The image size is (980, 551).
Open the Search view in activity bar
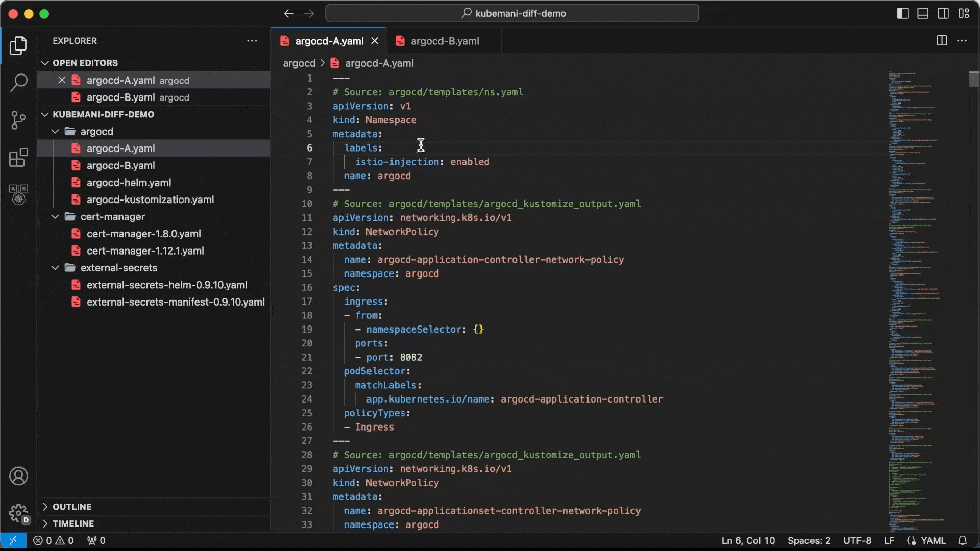coord(19,83)
